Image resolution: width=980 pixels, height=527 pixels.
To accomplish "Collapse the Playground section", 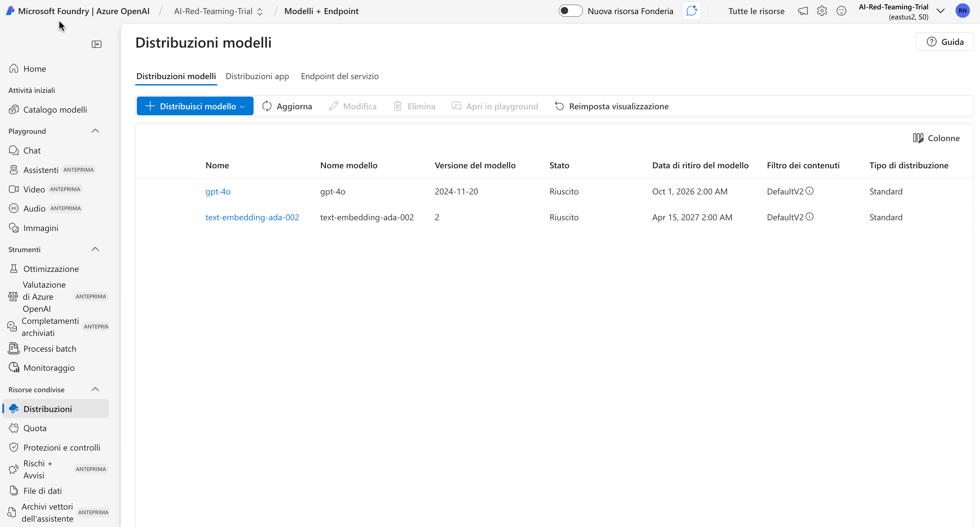I will click(96, 131).
